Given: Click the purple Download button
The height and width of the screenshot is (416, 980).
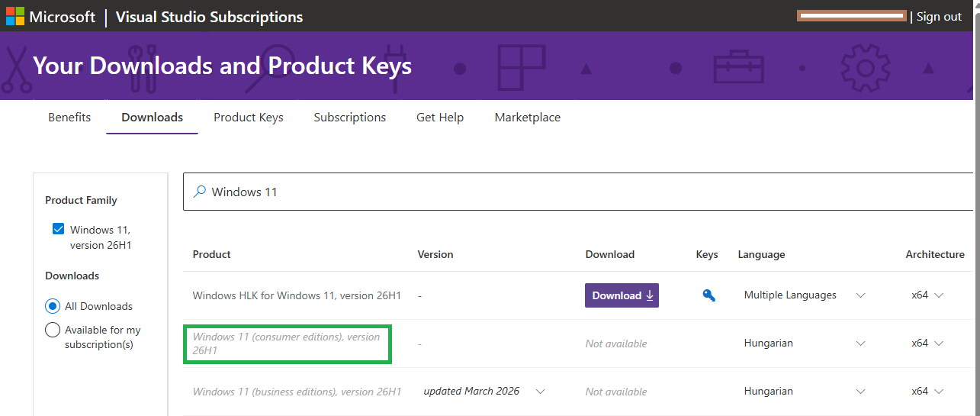Looking at the screenshot, I should click(622, 295).
